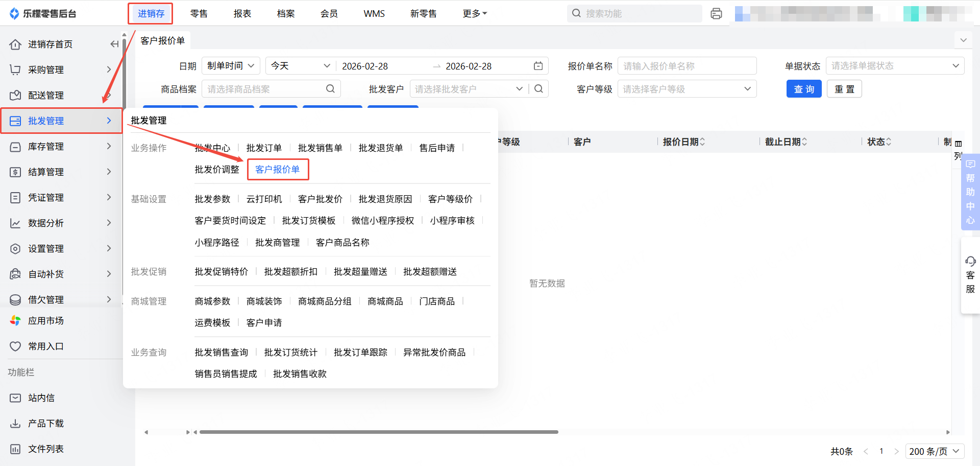This screenshot has height=466, width=980.
Task: Expand the tab list chevron at top right
Action: tap(963, 40)
